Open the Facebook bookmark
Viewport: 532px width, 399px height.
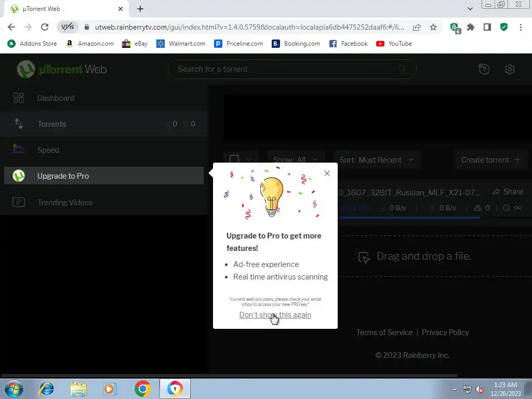(x=348, y=44)
